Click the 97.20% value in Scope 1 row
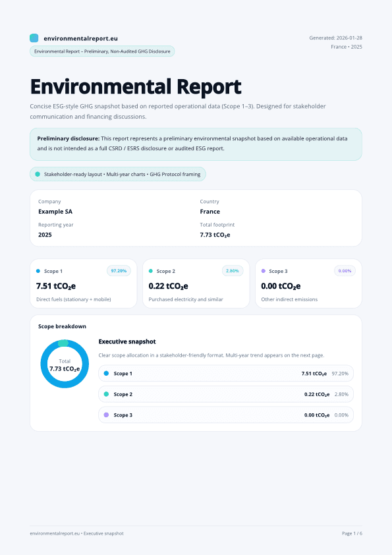 point(340,374)
